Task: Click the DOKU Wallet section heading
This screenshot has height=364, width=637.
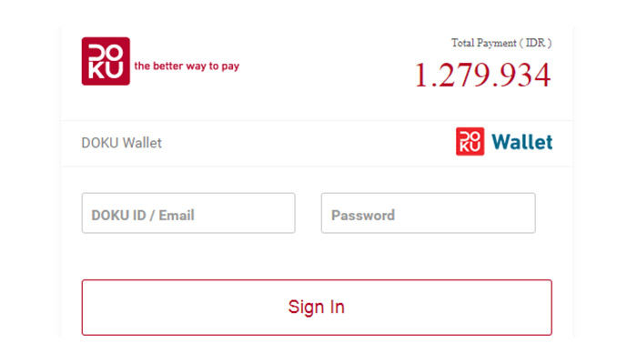Action: pyautogui.click(x=121, y=143)
